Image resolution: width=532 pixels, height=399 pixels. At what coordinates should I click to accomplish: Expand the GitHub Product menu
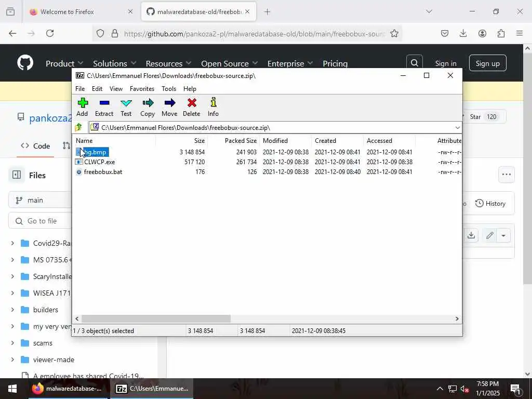coord(64,63)
